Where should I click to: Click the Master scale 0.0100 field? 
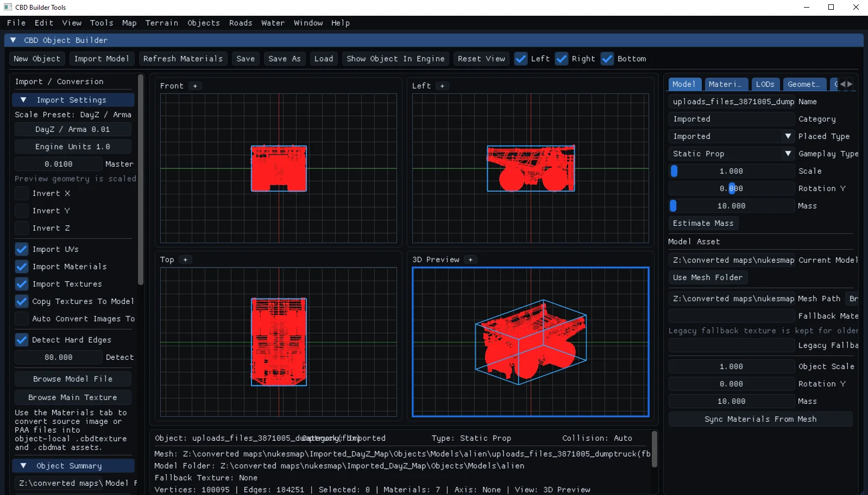tap(59, 164)
